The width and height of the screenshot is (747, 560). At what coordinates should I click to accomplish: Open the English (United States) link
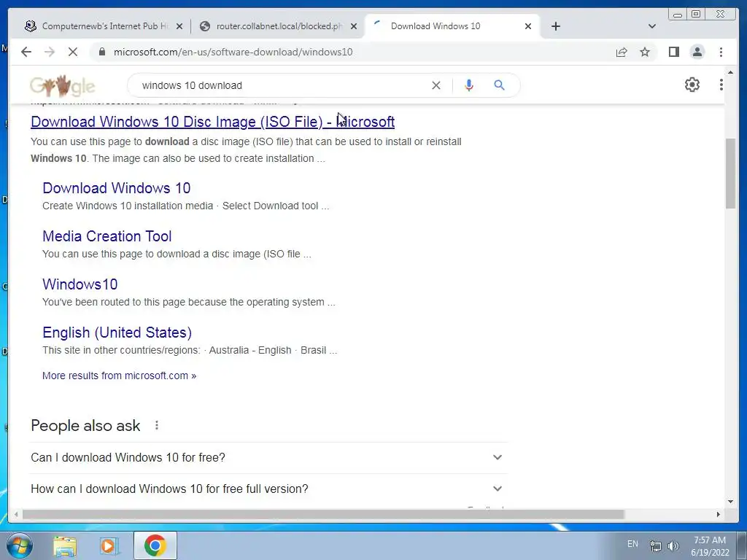click(x=117, y=332)
